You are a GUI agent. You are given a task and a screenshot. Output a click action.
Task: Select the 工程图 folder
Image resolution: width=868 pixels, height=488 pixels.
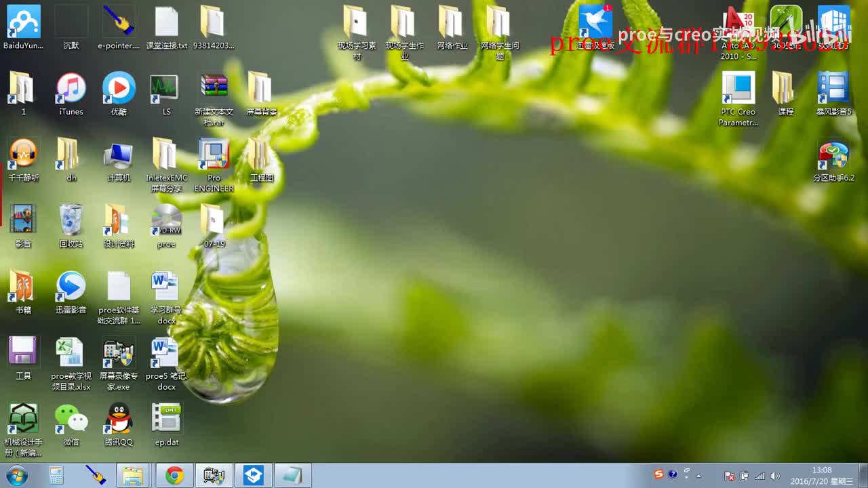261,160
